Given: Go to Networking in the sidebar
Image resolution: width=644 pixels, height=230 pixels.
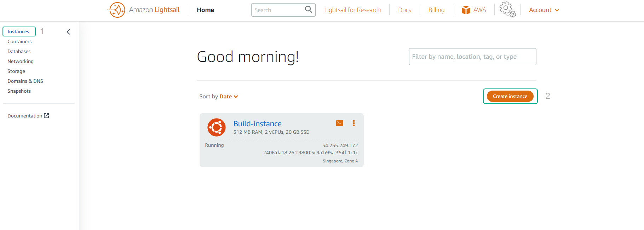Looking at the screenshot, I should pyautogui.click(x=21, y=61).
